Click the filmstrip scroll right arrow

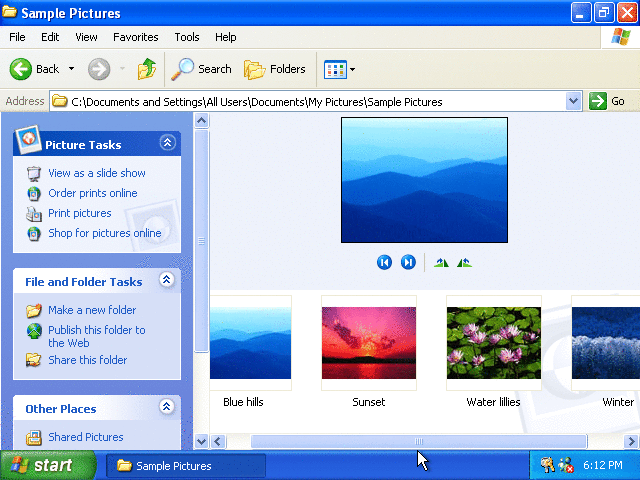coord(631,441)
